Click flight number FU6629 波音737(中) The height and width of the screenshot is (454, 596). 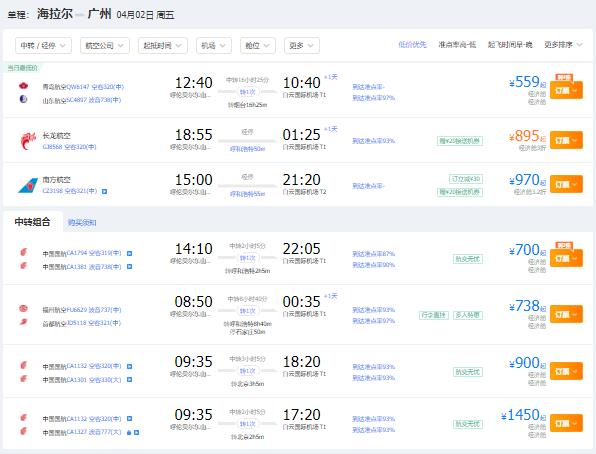pyautogui.click(x=94, y=310)
